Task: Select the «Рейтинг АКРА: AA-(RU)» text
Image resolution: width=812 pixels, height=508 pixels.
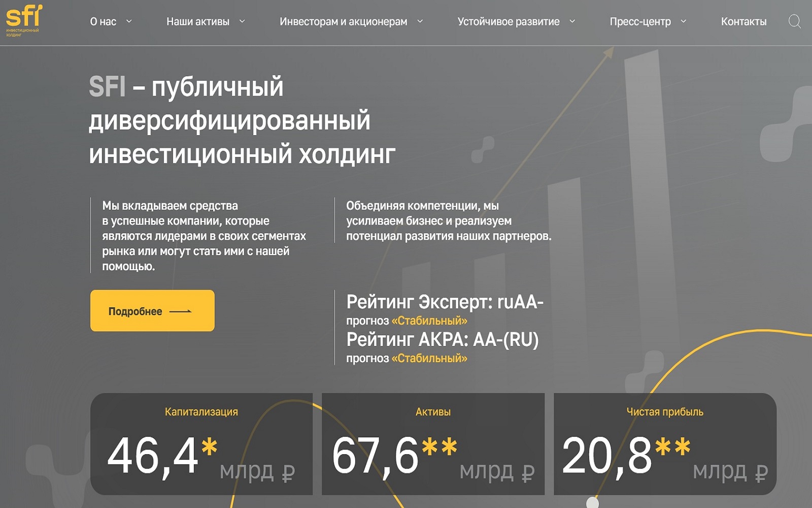Action: click(443, 339)
